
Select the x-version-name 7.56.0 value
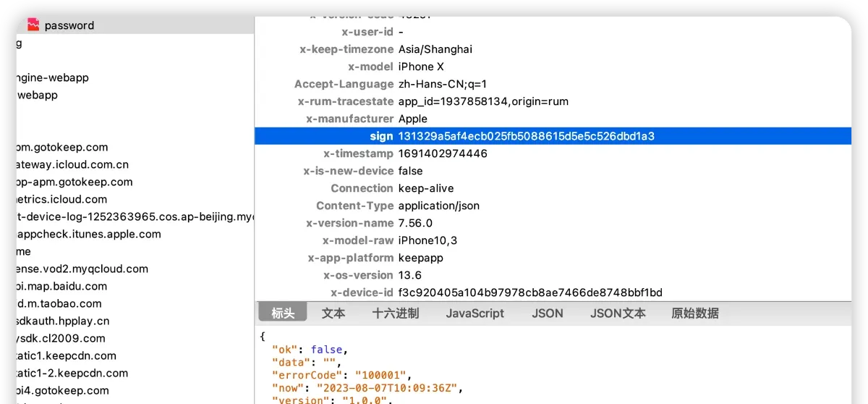(415, 223)
